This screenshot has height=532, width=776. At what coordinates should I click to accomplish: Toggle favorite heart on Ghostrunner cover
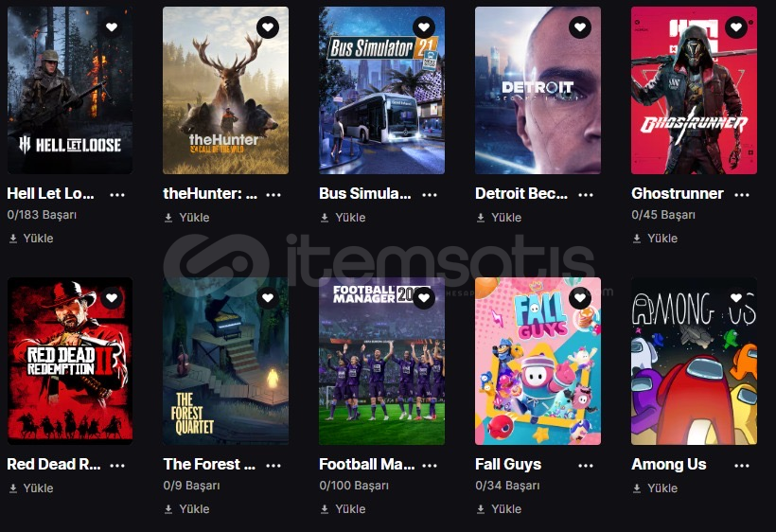[736, 27]
